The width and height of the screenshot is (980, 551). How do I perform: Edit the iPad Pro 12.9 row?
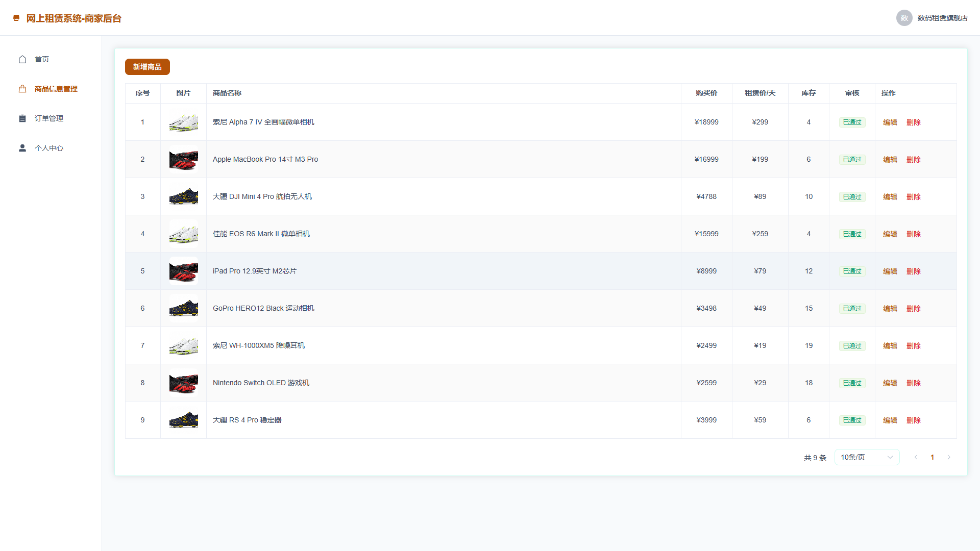pyautogui.click(x=890, y=271)
